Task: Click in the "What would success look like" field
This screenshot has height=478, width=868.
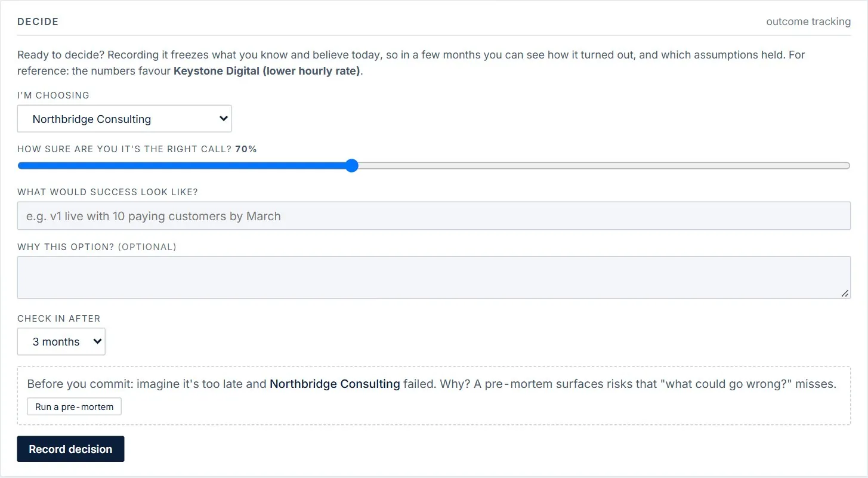Action: pos(434,216)
